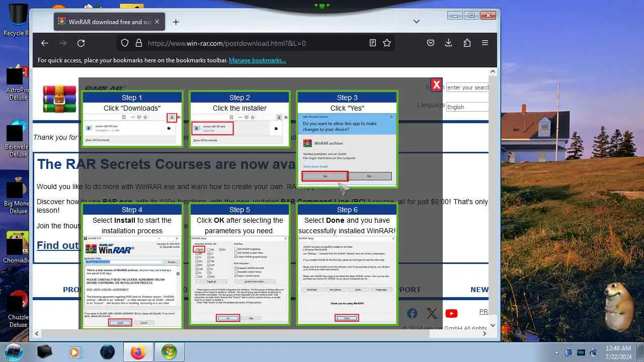The height and width of the screenshot is (362, 644).
Task: Click horizontal scrollbar left arrow
Action: click(x=37, y=333)
